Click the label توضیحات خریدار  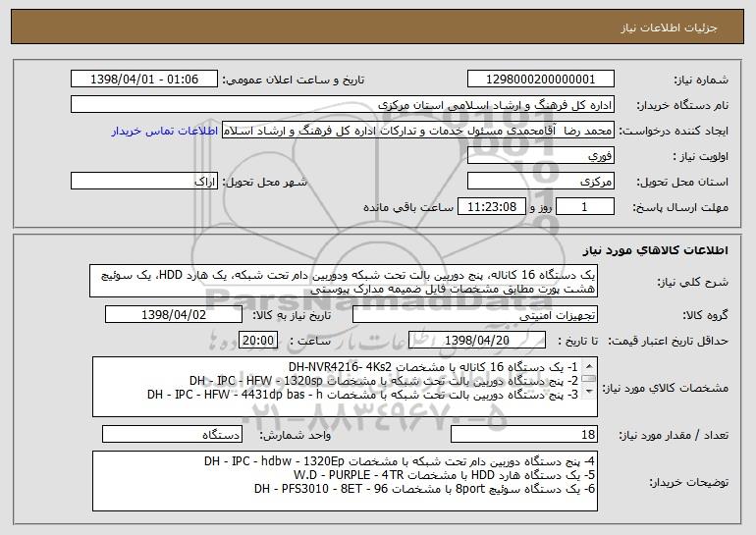[688, 482]
